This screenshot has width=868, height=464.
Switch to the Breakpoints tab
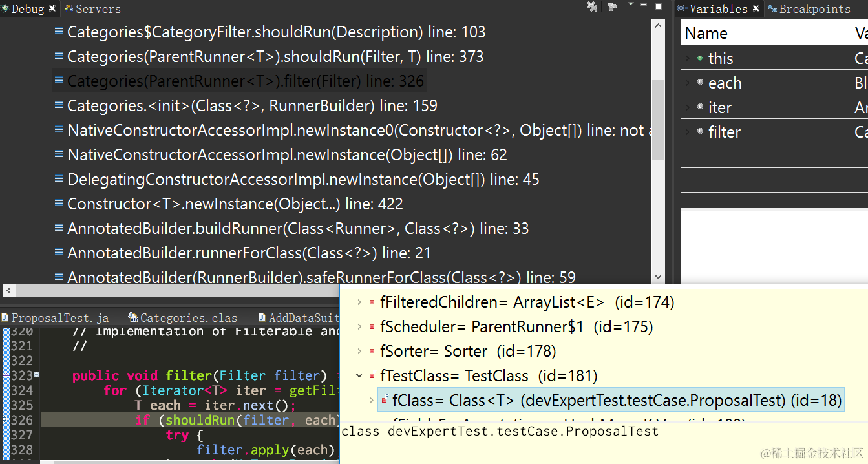[x=809, y=9]
